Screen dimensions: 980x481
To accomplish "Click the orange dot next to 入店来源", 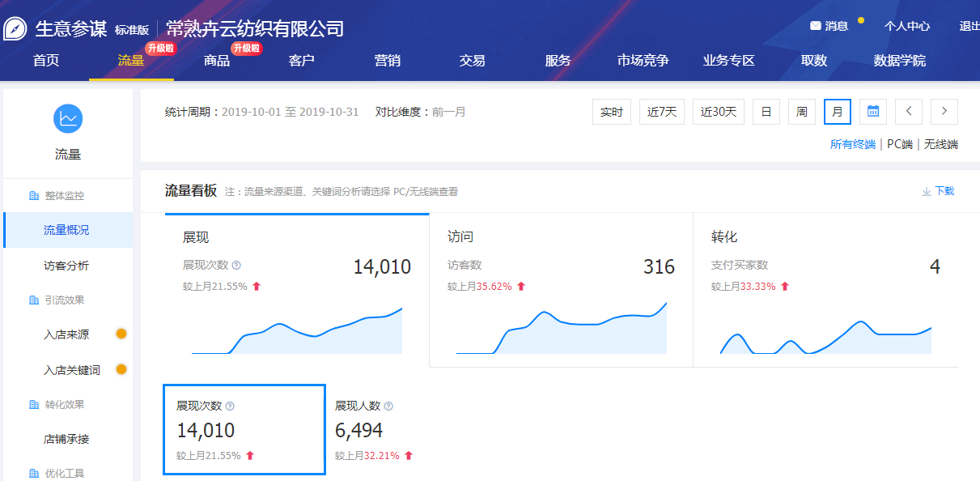I will pos(121,334).
